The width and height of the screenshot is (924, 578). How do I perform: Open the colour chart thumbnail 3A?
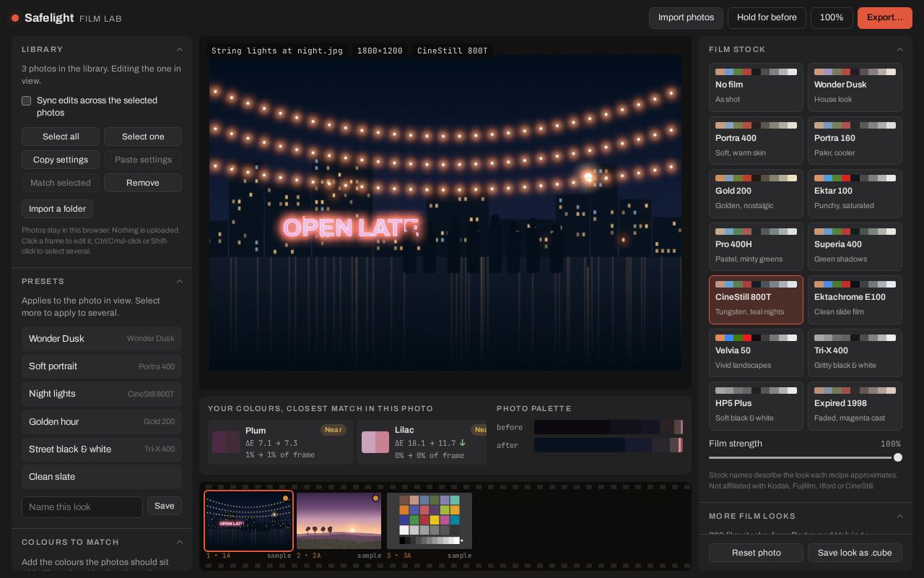[430, 521]
